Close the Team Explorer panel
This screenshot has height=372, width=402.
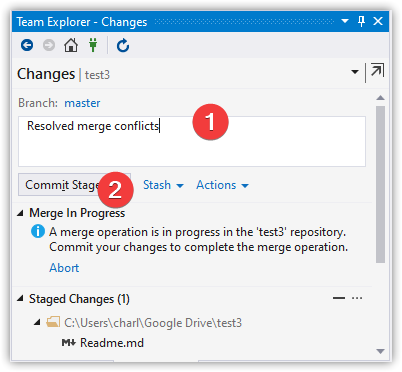coord(378,21)
